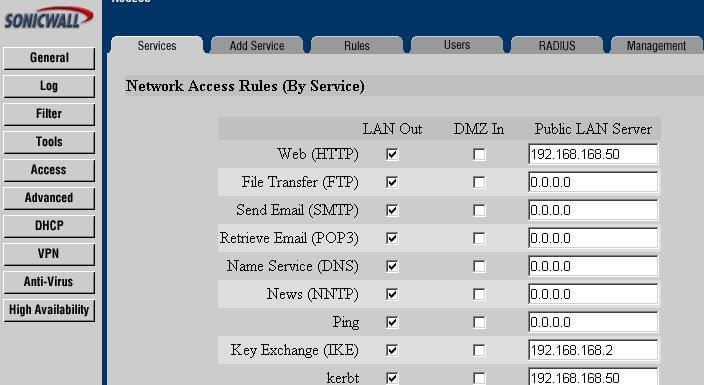This screenshot has height=385, width=704.
Task: Switch to the Management tab
Action: [x=656, y=45]
